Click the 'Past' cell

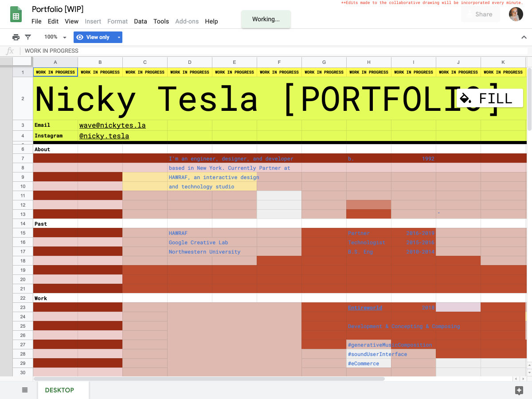click(x=55, y=224)
